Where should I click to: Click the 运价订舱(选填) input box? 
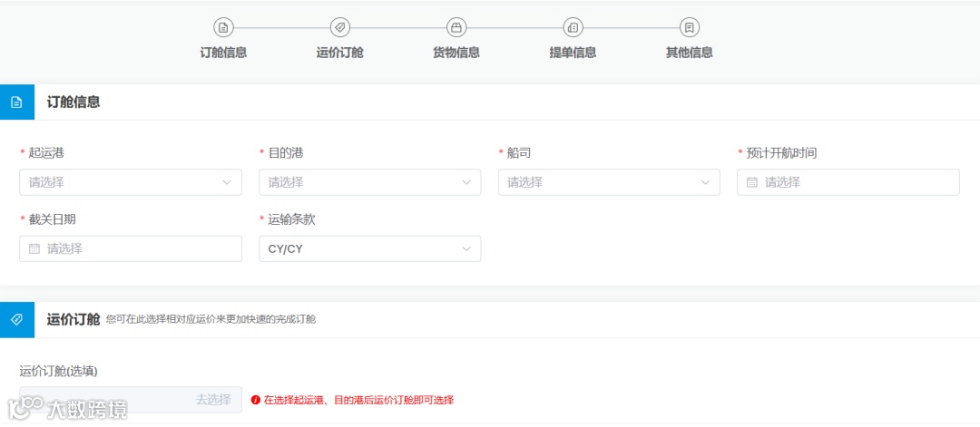tap(131, 400)
